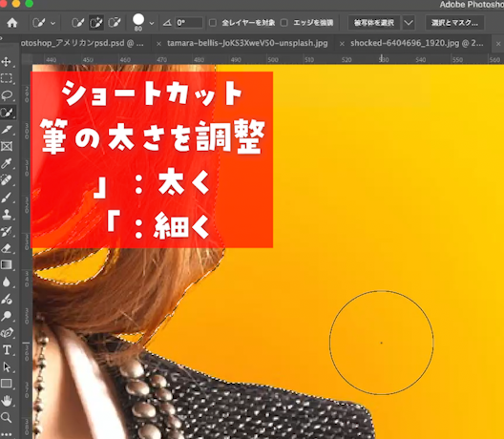This screenshot has width=504, height=439.
Task: Select the Slice knife tool
Action: point(7,129)
